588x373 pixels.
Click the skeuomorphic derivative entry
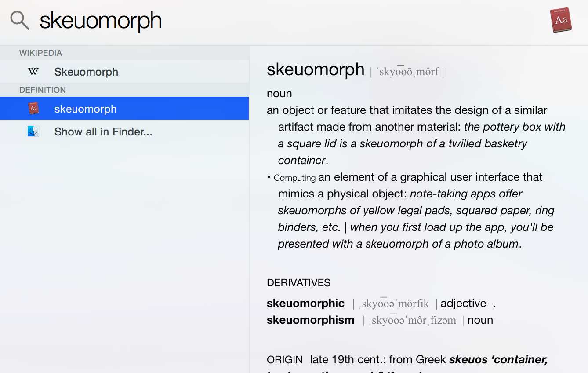click(305, 304)
